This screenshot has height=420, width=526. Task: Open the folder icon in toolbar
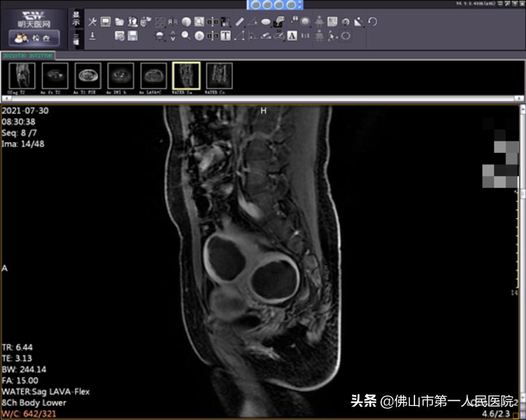119,22
